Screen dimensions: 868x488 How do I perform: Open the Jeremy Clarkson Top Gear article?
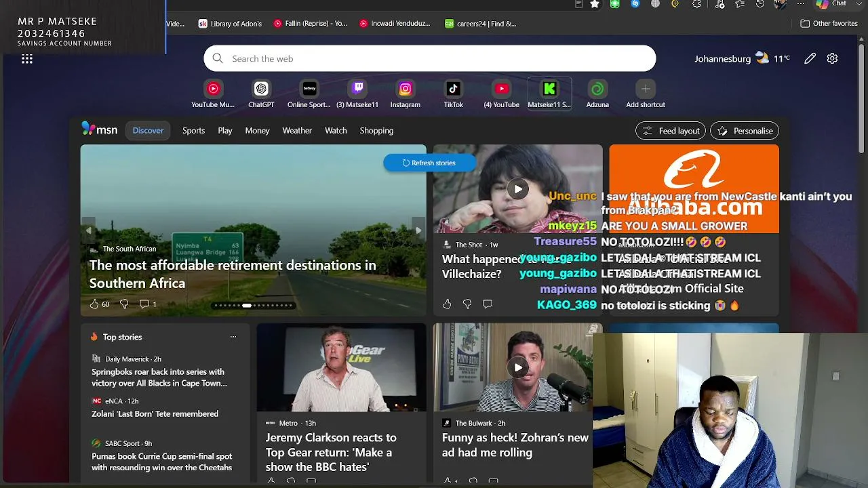[331, 452]
